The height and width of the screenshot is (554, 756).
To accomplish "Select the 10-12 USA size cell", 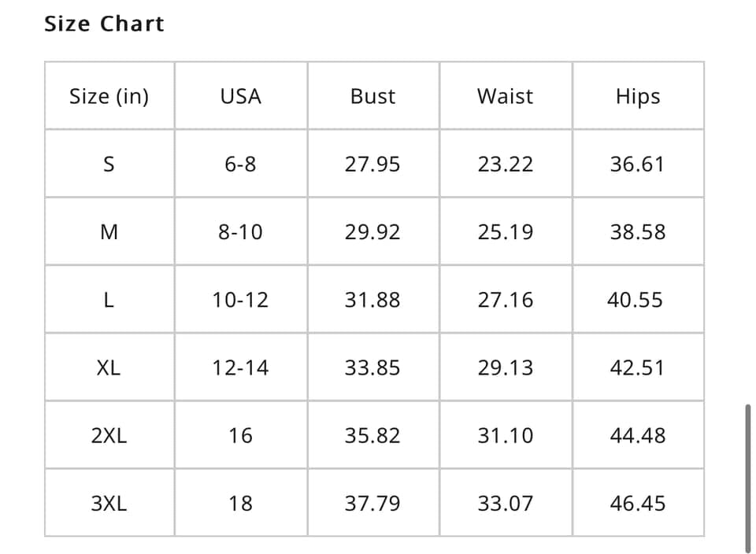I will [x=241, y=300].
